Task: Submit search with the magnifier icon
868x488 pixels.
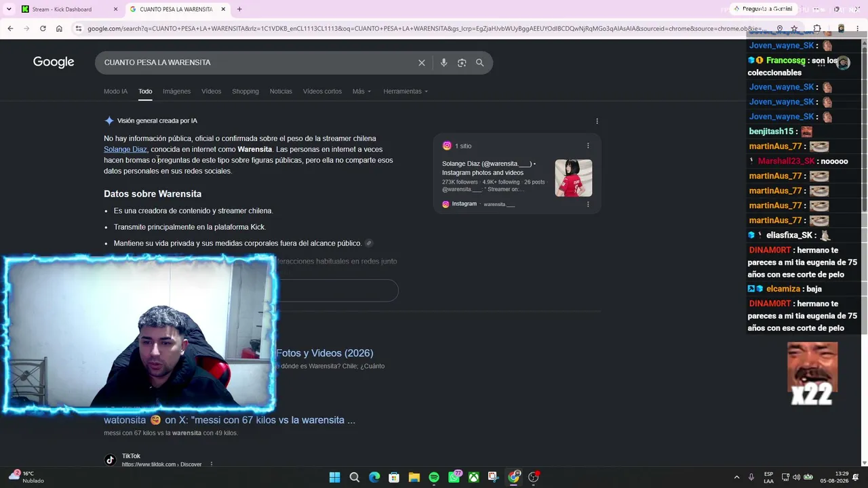Action: click(479, 62)
